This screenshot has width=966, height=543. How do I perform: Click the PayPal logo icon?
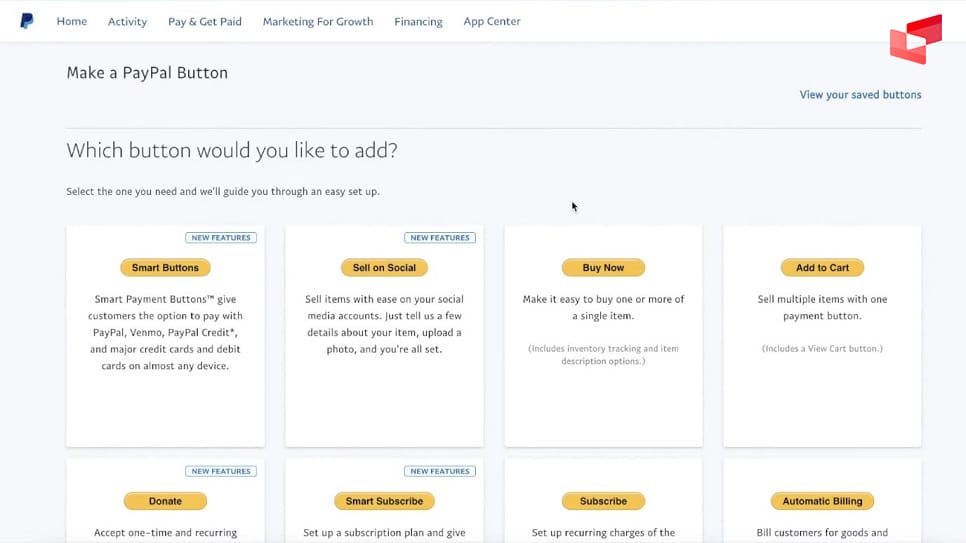pyautogui.click(x=27, y=21)
